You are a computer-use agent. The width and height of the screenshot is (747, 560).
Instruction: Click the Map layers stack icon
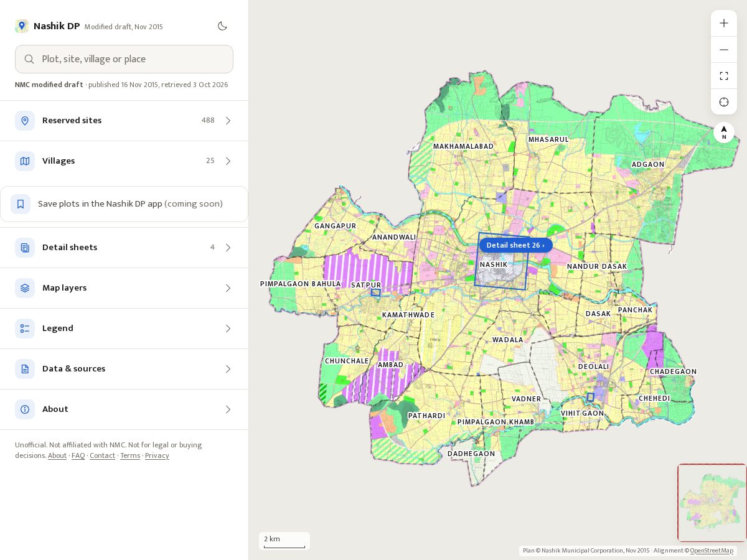tap(25, 288)
